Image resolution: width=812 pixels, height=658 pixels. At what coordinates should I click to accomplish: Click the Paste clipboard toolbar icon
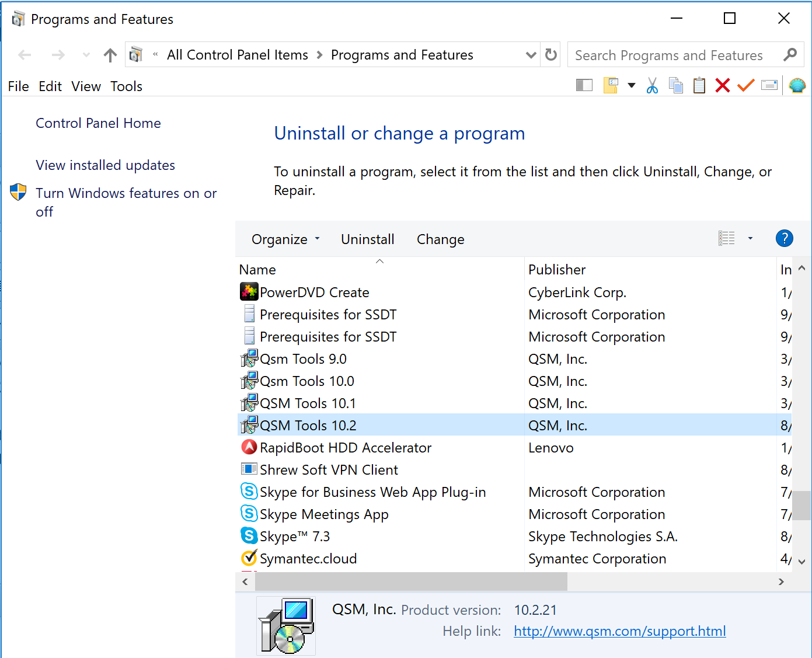699,86
